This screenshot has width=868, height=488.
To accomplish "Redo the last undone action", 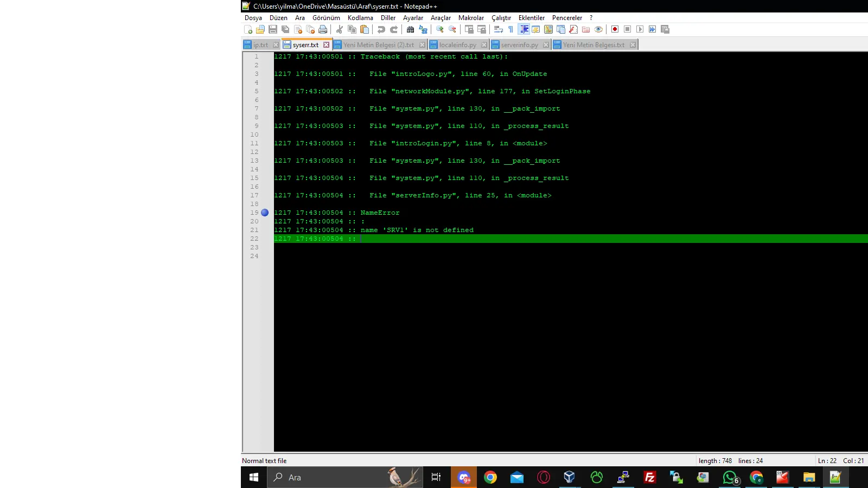I will tap(394, 29).
